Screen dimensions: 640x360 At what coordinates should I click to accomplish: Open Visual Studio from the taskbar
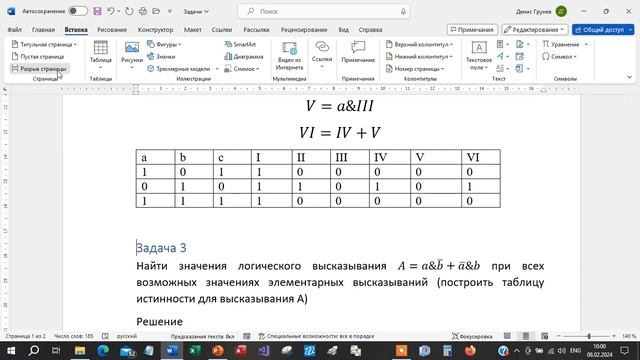click(263, 351)
